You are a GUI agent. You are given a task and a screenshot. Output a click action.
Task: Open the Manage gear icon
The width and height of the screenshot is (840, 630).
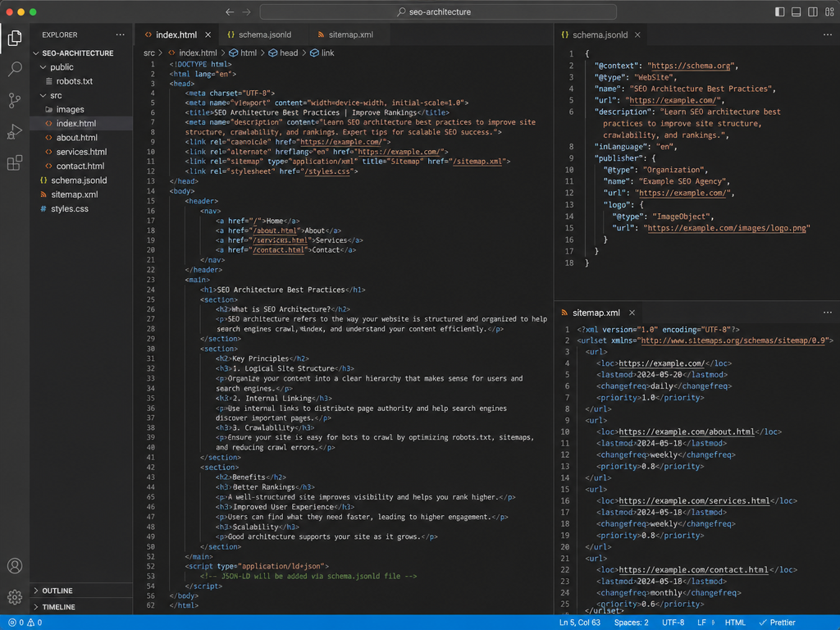tap(15, 596)
